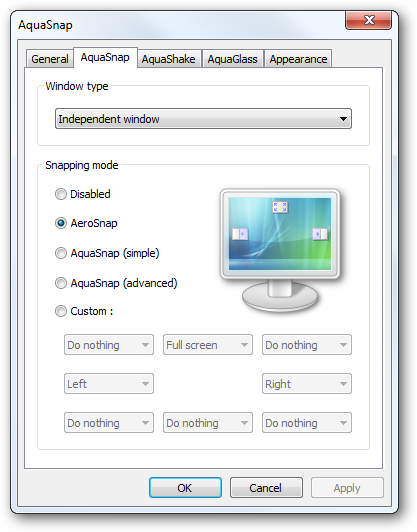Click the Apply button
Screen dimensions: 417x532
347,488
